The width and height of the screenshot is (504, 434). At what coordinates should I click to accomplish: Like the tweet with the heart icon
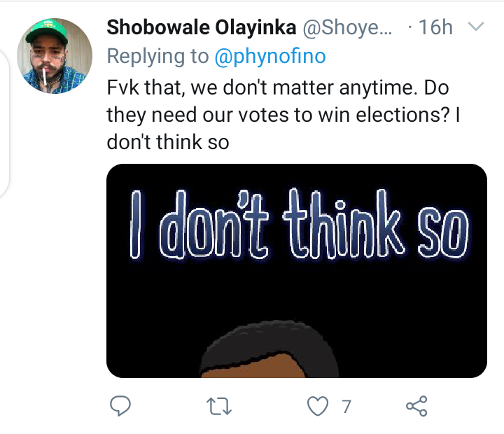[318, 405]
